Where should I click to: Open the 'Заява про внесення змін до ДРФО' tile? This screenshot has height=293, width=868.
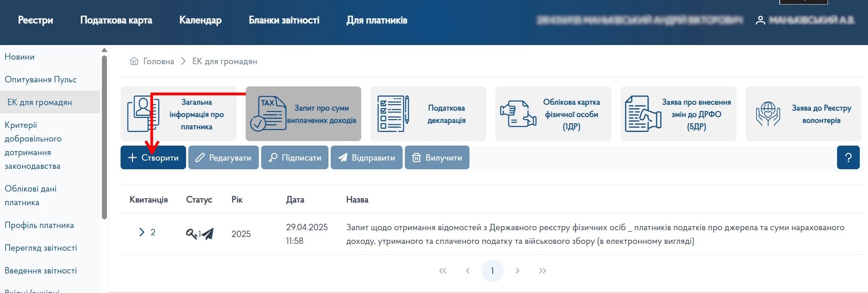click(x=678, y=114)
